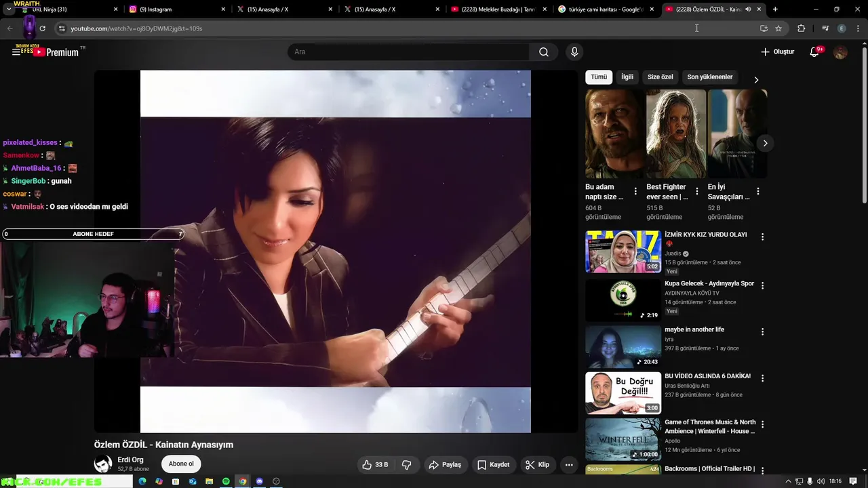
Task: Open Erdi Org channel avatar
Action: point(103,464)
